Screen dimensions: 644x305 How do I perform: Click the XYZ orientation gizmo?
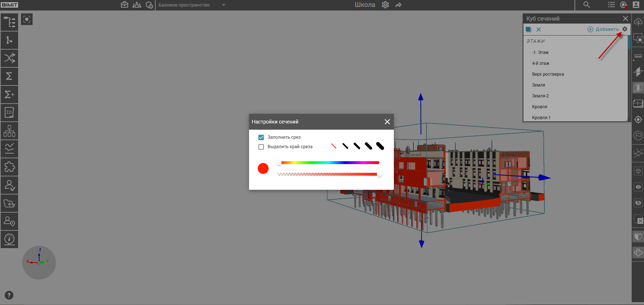point(39,262)
